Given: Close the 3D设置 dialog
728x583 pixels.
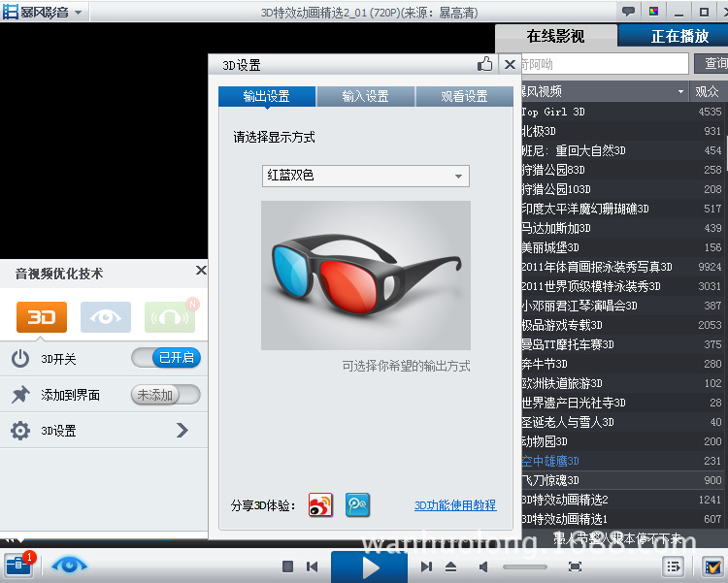Looking at the screenshot, I should point(510,65).
